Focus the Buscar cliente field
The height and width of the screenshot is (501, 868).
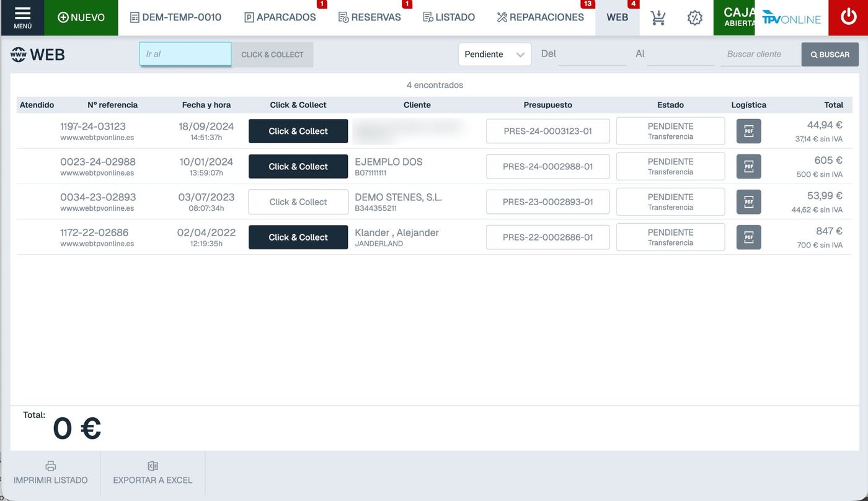pos(760,54)
